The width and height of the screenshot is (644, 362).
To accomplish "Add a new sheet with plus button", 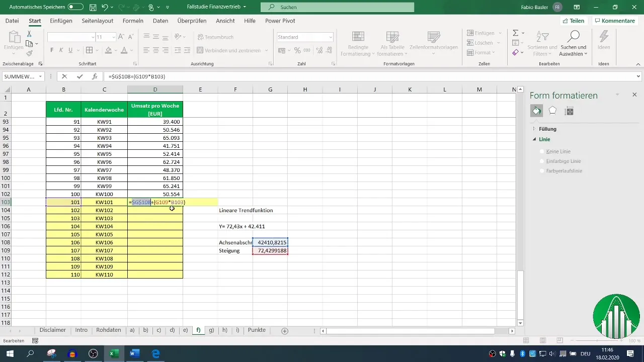I will (285, 331).
